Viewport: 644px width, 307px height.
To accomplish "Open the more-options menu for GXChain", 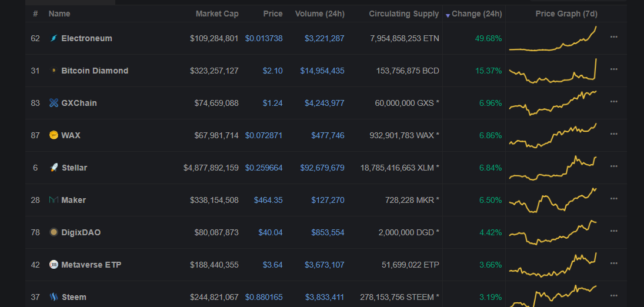I will [x=613, y=102].
